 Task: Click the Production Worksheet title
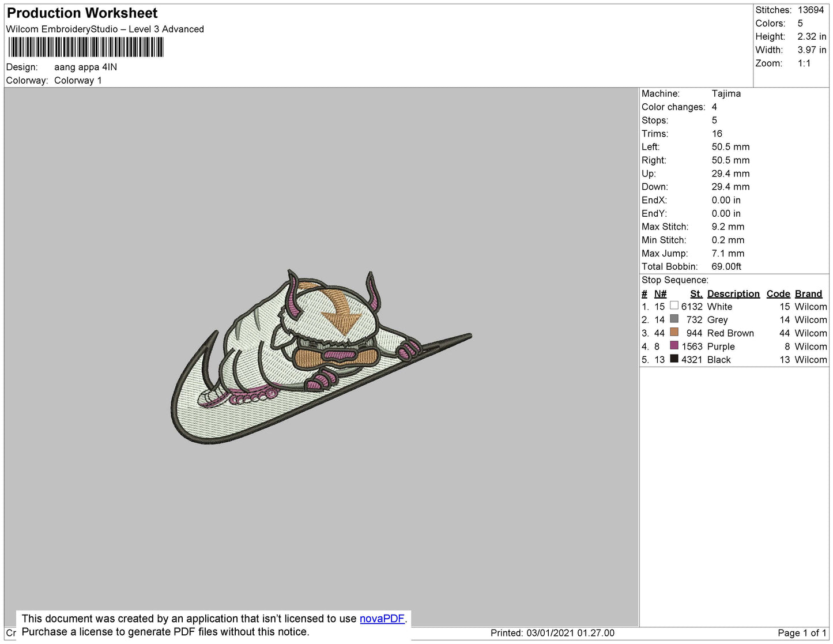coord(82,13)
